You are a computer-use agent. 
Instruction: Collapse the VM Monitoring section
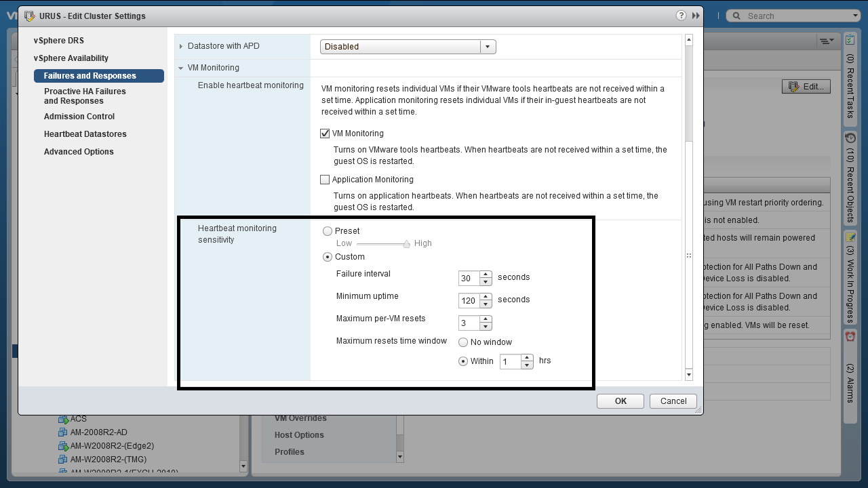tap(181, 68)
